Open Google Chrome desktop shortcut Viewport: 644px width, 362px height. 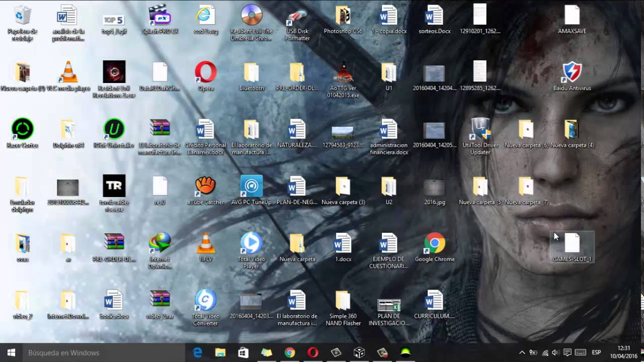(x=435, y=248)
